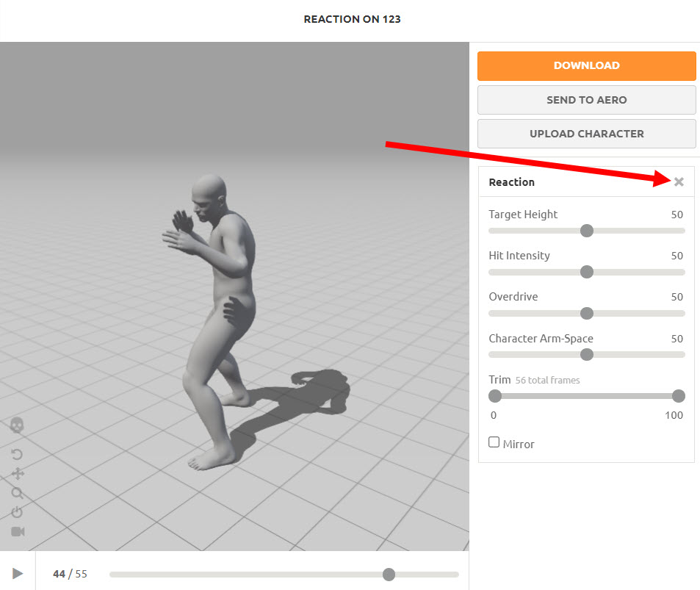
Task: Click the Character Arm-Space slider handle
Action: coord(587,355)
